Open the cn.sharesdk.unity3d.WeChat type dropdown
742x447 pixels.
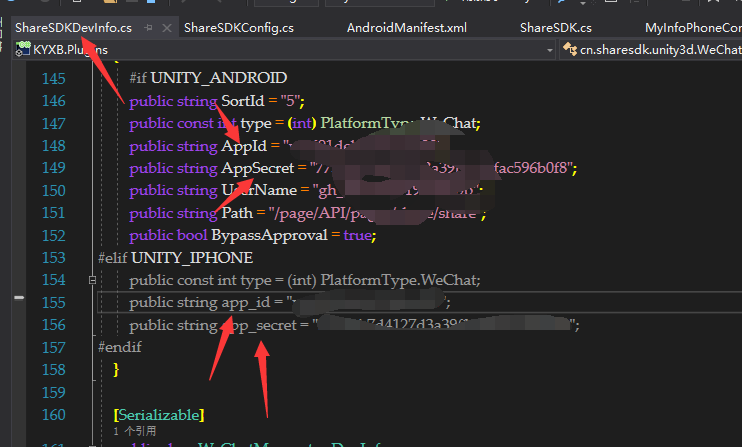click(651, 50)
